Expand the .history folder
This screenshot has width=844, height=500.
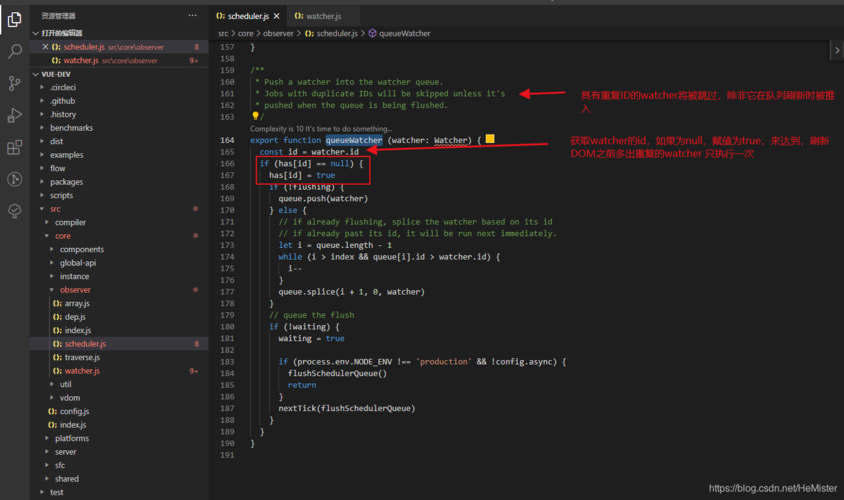pyautogui.click(x=62, y=114)
